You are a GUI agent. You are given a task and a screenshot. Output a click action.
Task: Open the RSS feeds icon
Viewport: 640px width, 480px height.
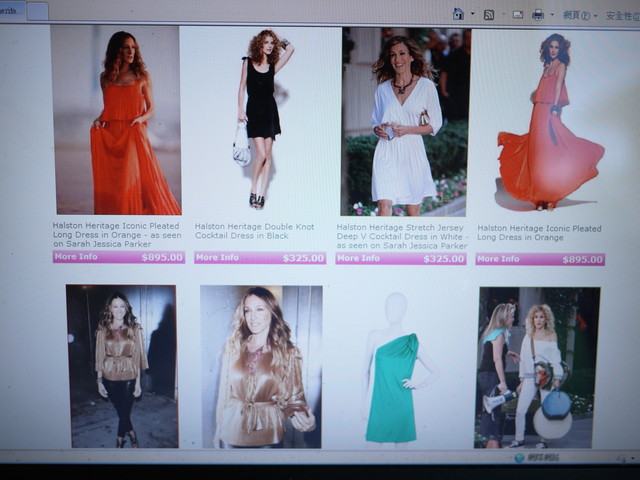489,16
